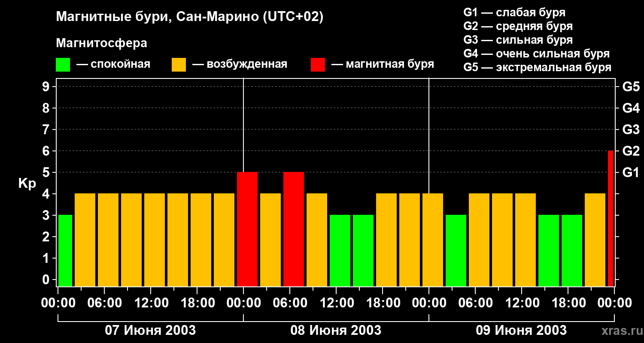Click the 06:00 time label under 09 Июня
Viewport: 644px width, 343px height.
475,303
